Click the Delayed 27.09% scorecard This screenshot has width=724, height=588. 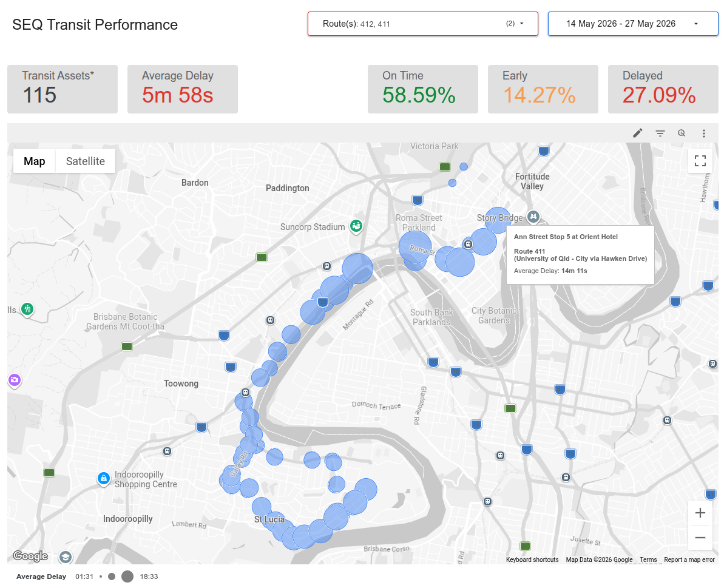663,89
